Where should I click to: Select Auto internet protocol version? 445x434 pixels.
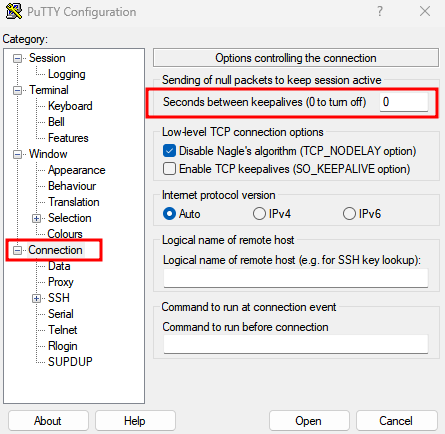point(169,214)
